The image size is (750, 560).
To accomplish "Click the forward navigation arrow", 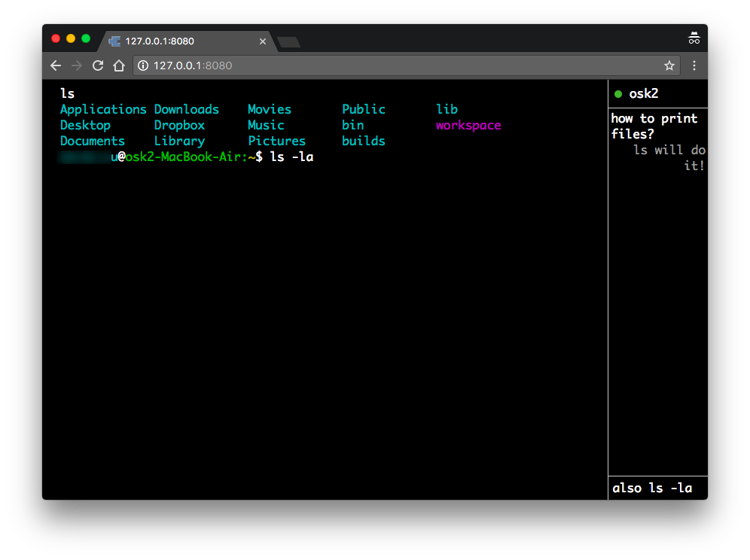I will [x=77, y=65].
